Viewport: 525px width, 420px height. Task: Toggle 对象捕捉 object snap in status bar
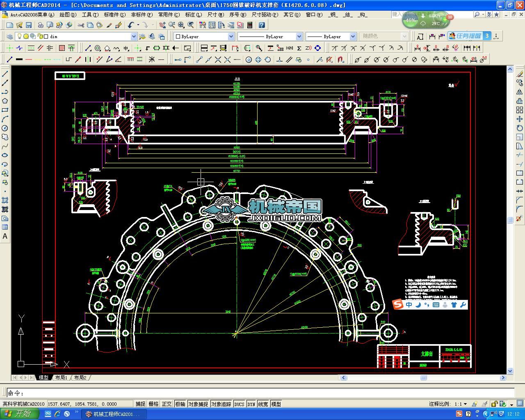tap(198, 404)
